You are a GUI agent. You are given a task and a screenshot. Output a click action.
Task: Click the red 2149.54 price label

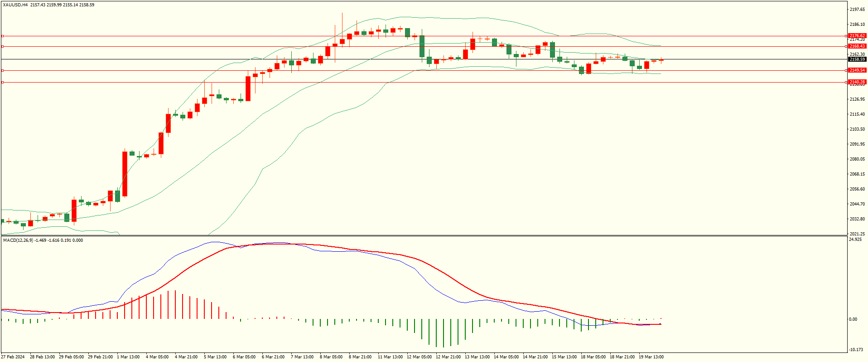(x=857, y=70)
